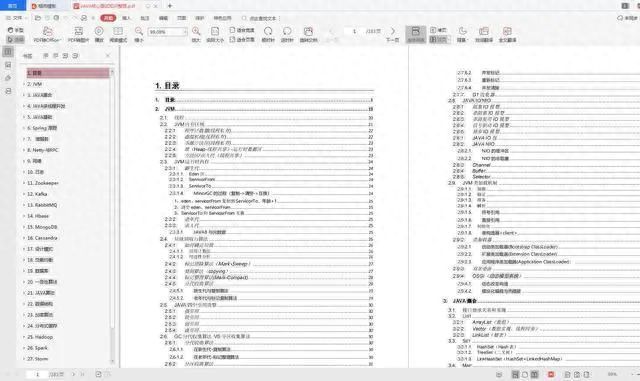This screenshot has width=640, height=381.
Task: Click the zoom out magnifier icon
Action: click(x=139, y=31)
